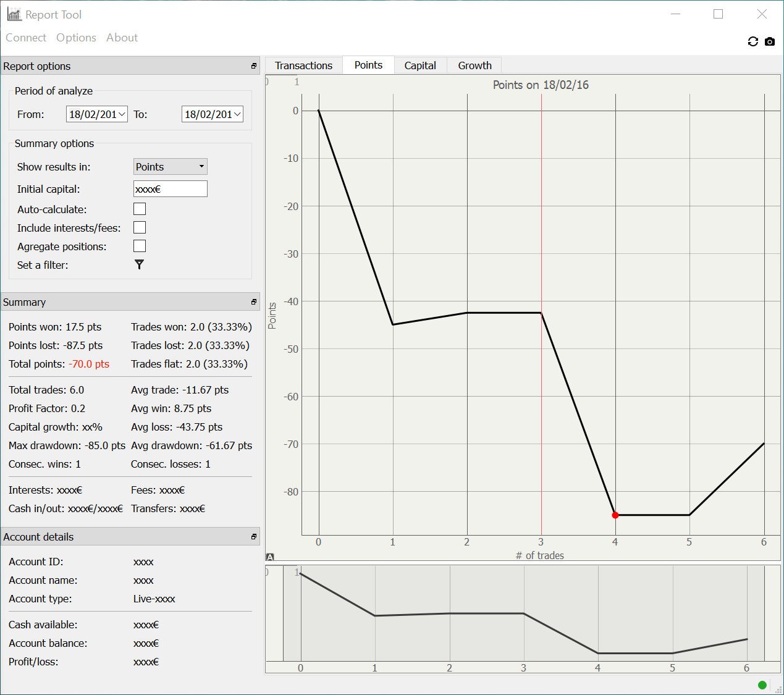Click the Initial capital input field
The height and width of the screenshot is (695, 784).
click(x=171, y=189)
